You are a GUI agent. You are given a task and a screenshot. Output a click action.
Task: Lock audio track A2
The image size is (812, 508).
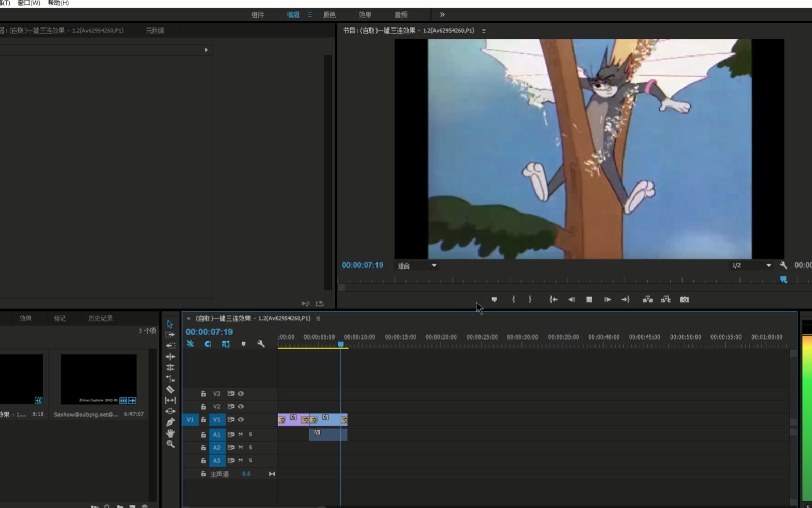[x=203, y=447]
